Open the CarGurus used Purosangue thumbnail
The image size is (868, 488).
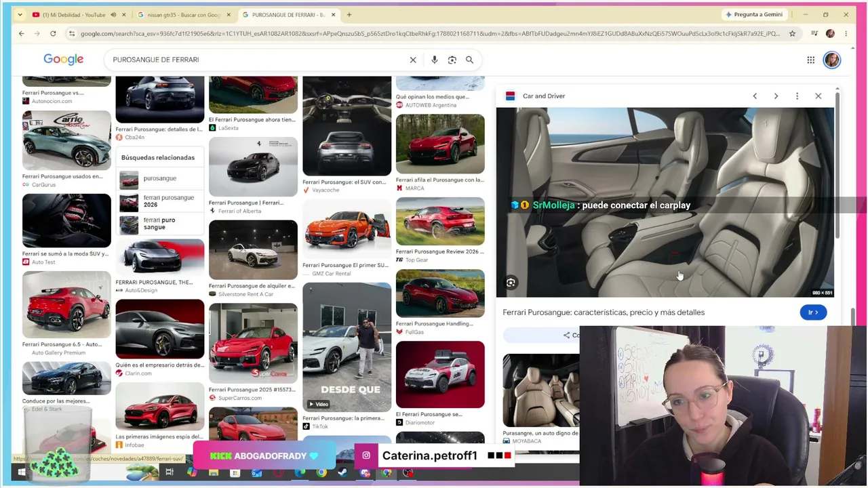pos(66,141)
